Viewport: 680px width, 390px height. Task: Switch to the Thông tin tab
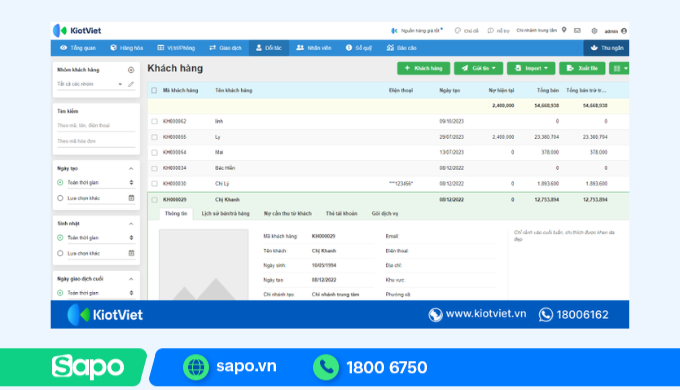click(176, 213)
